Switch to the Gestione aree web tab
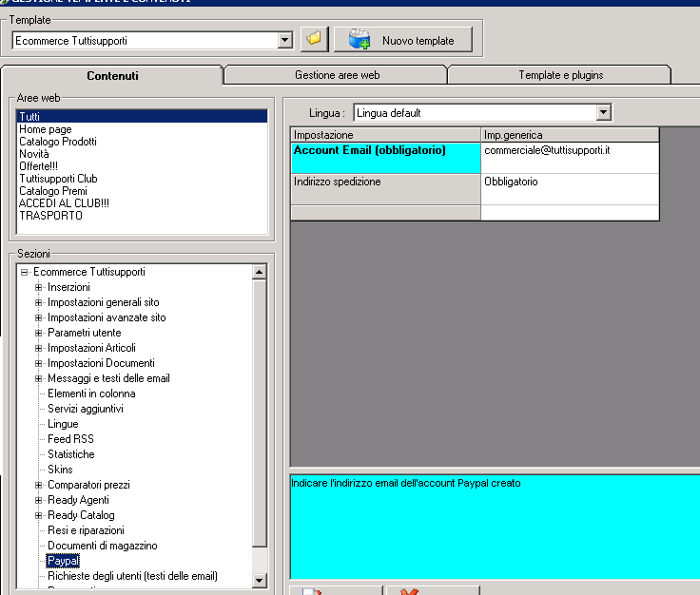Viewport: 700px width, 595px height. click(337, 74)
